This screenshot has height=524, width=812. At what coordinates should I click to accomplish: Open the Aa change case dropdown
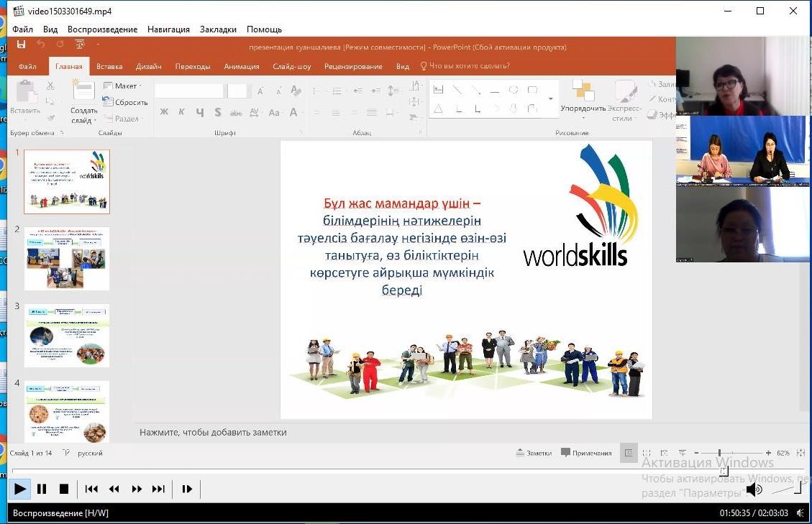[x=275, y=112]
